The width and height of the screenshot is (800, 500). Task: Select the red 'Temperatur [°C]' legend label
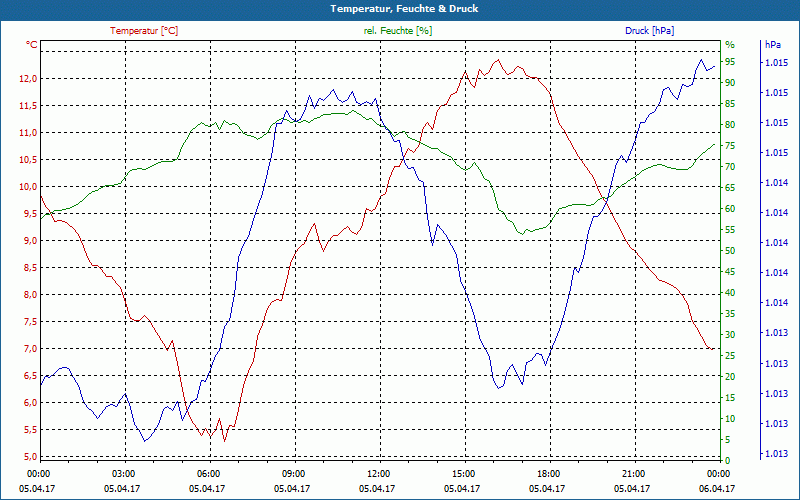144,31
